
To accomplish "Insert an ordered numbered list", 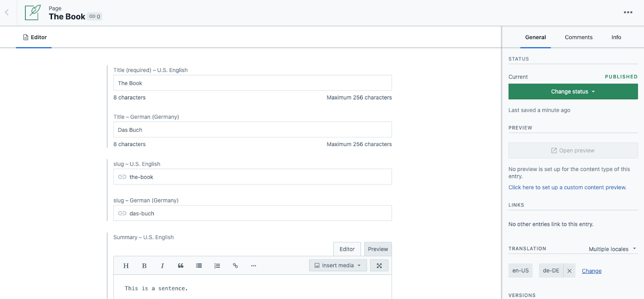I will pos(217,266).
